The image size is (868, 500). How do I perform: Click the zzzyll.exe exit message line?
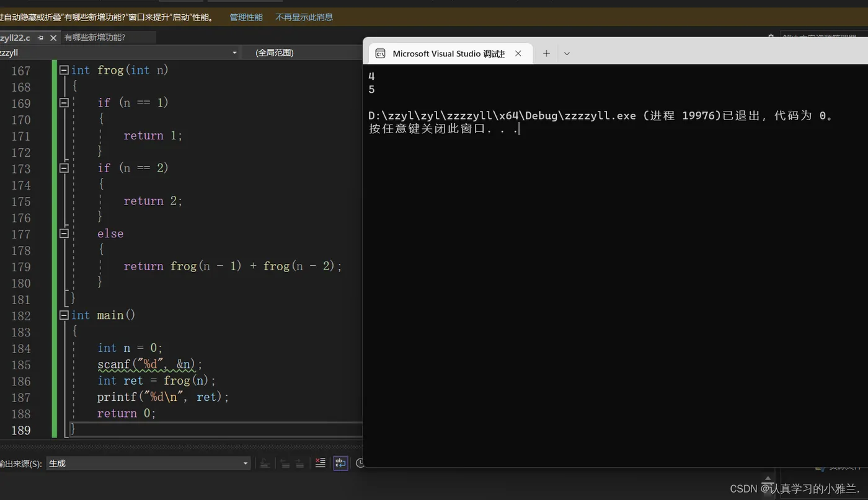[601, 116]
